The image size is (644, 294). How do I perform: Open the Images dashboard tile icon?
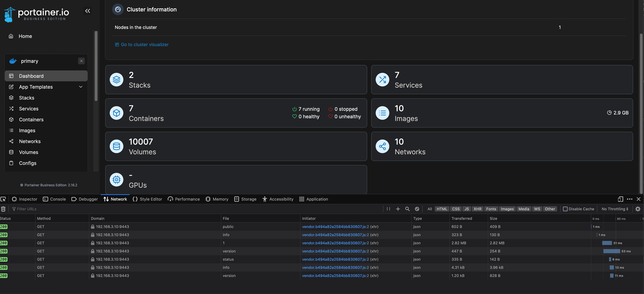click(382, 113)
